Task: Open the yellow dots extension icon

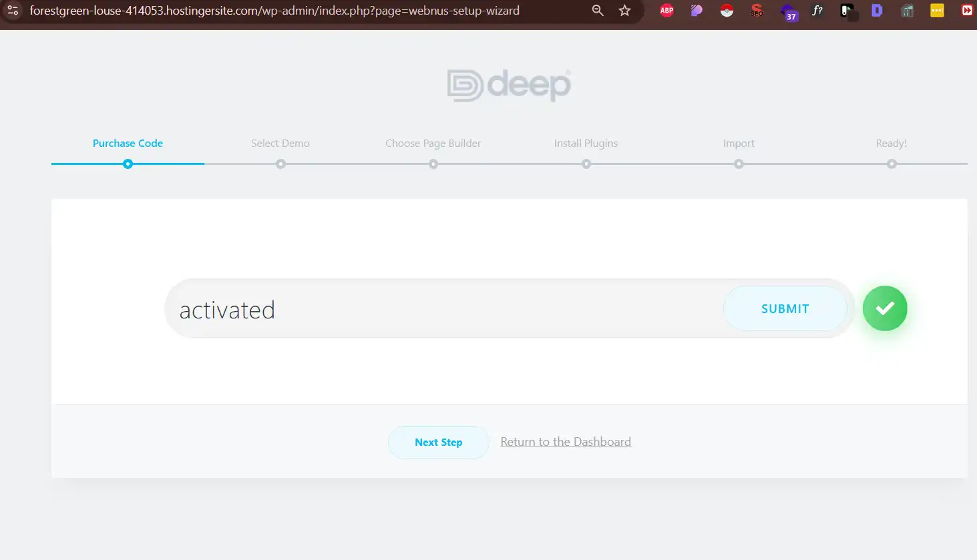Action: [937, 10]
